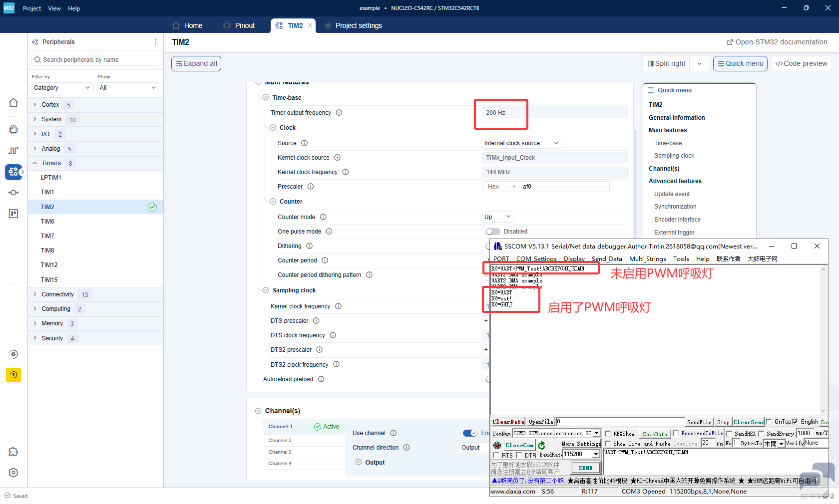
Task: Open the BaudRate 115200 dropdown
Action: click(x=596, y=454)
